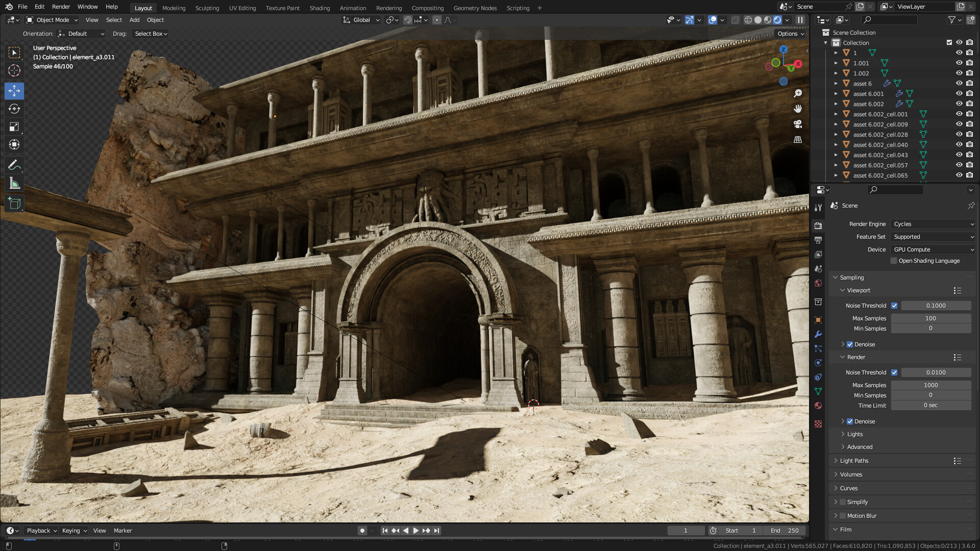Switch to the Shading workspace tab

[x=320, y=8]
